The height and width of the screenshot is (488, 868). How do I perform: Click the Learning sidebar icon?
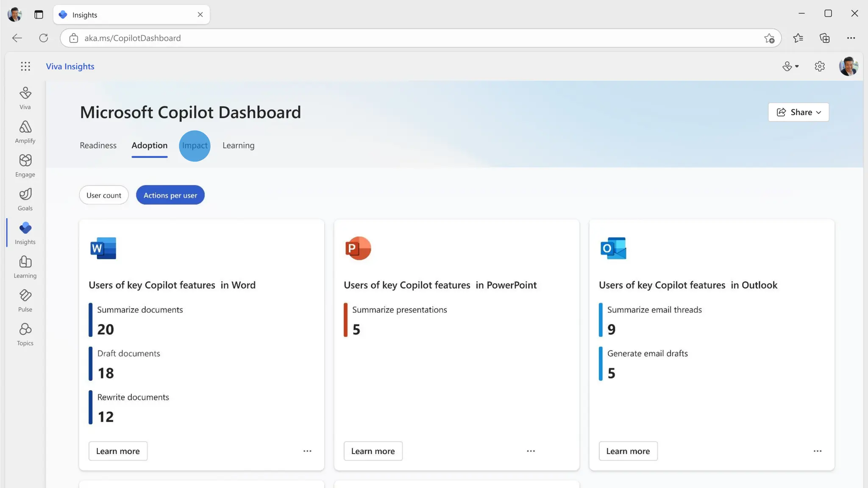pyautogui.click(x=25, y=266)
